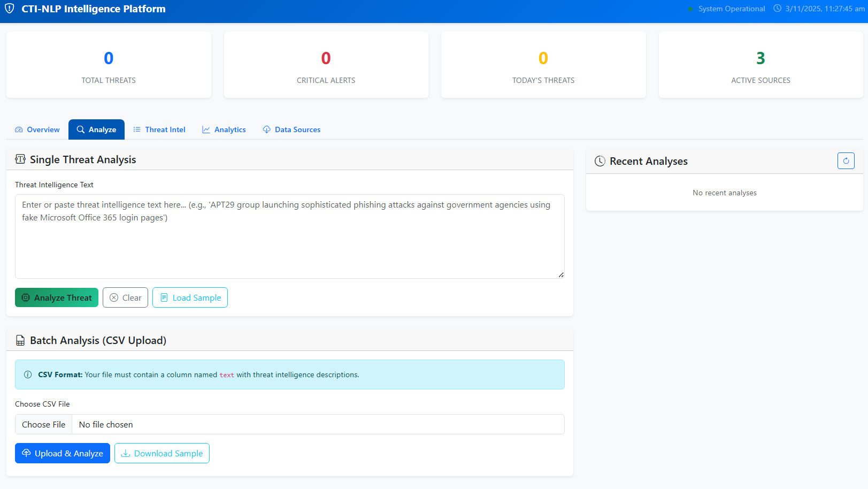The image size is (868, 489).
Task: Clear the threat intelligence text field
Action: point(125,297)
